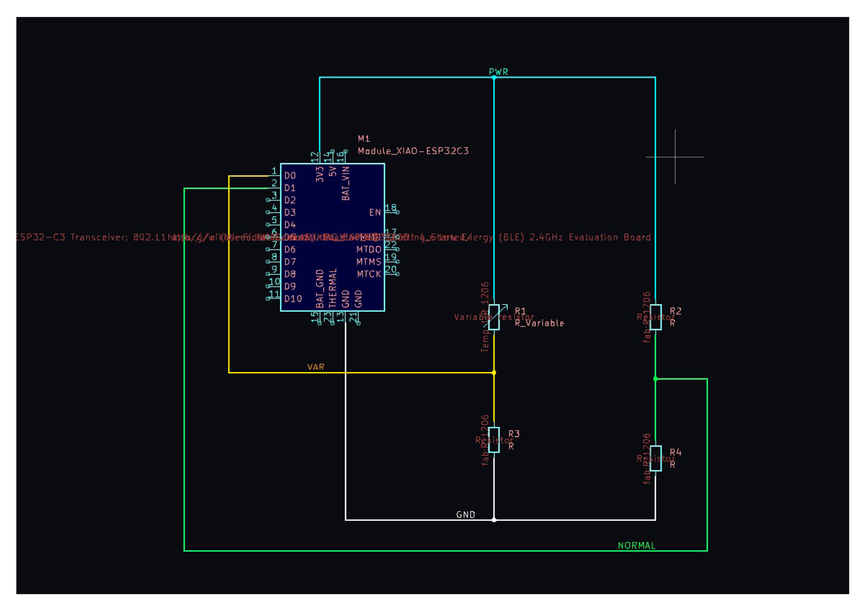Click the 3V3 pin label
The width and height of the screenshot is (868, 614).
click(320, 174)
